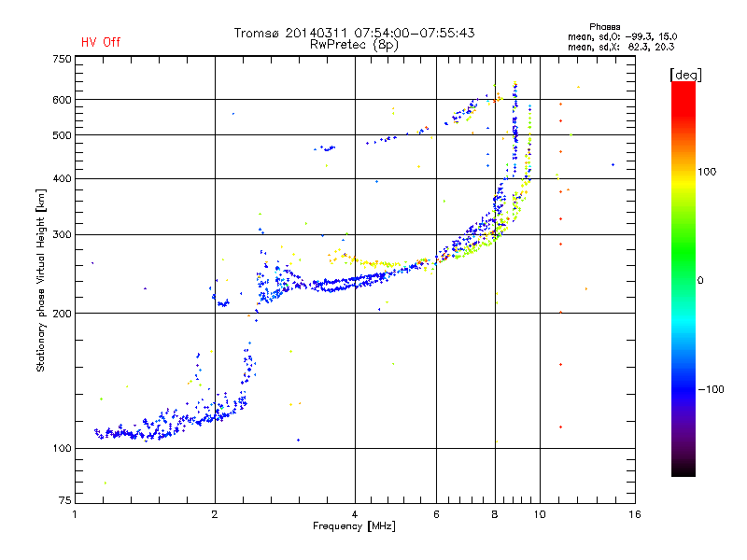Select the plot title 'Tromsø 20140311 07:54:00-07:55:43'
Viewport: 747px width, 560px height.
pyautogui.click(x=354, y=33)
